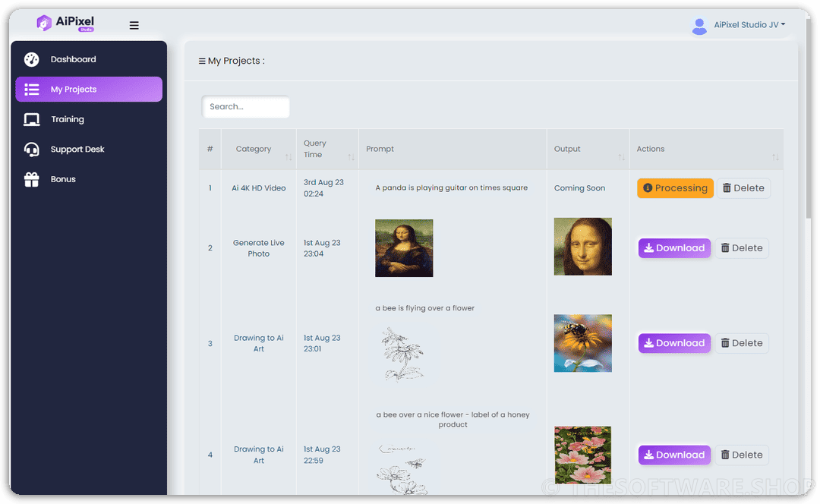Open the bee on yellow flower output image
The width and height of the screenshot is (820, 504).
point(582,343)
